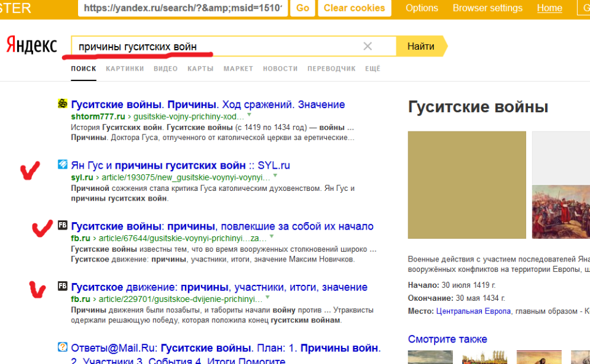
Task: Click the article/193075 URL path under syl.ru
Action: click(186, 177)
